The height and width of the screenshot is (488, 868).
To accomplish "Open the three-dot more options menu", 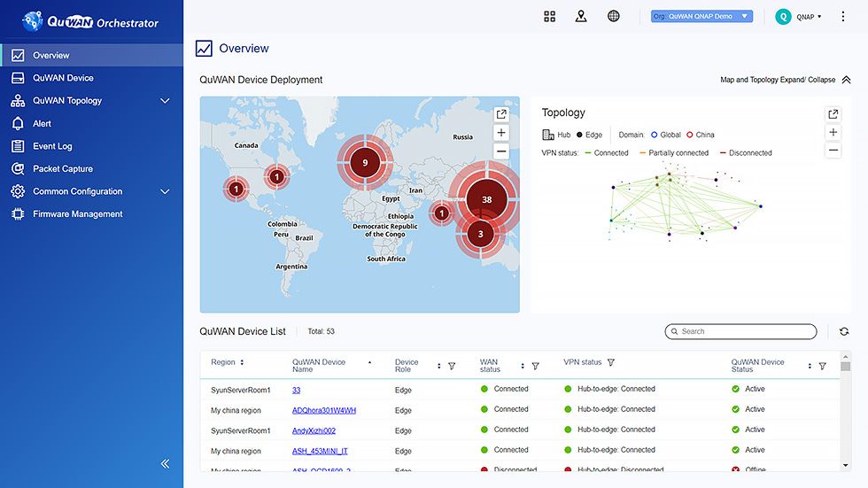I will [x=842, y=16].
